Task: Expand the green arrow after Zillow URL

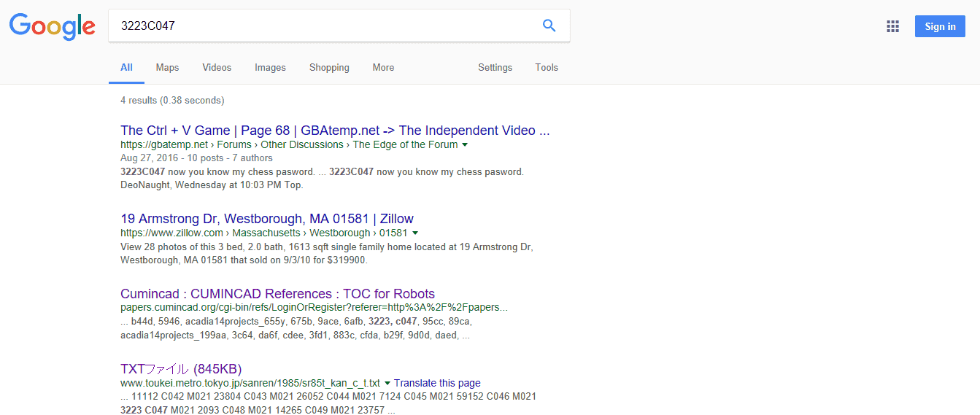Action: (415, 233)
